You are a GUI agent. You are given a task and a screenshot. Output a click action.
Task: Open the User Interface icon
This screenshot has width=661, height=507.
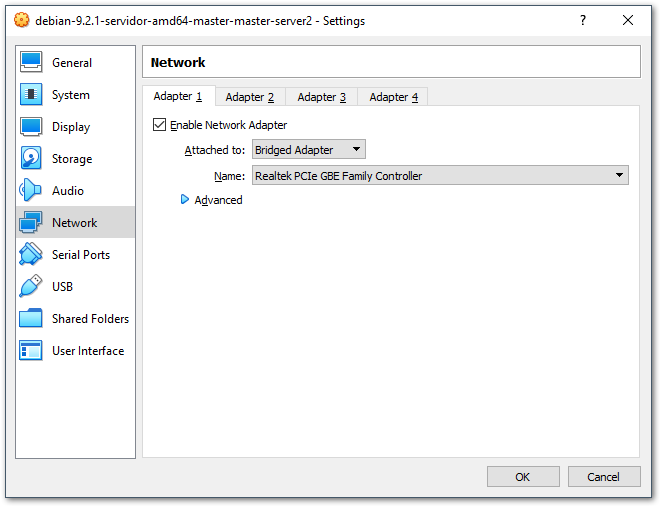pos(32,351)
